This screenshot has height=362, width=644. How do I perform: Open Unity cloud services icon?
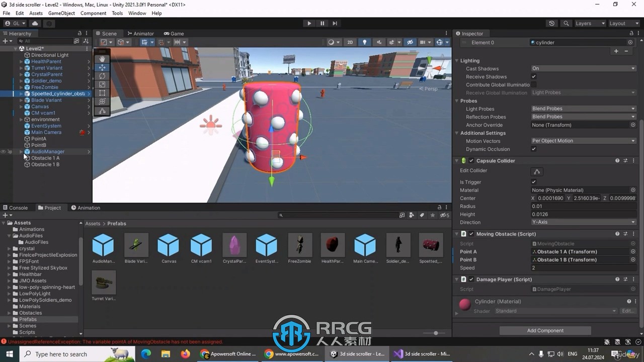[35, 23]
